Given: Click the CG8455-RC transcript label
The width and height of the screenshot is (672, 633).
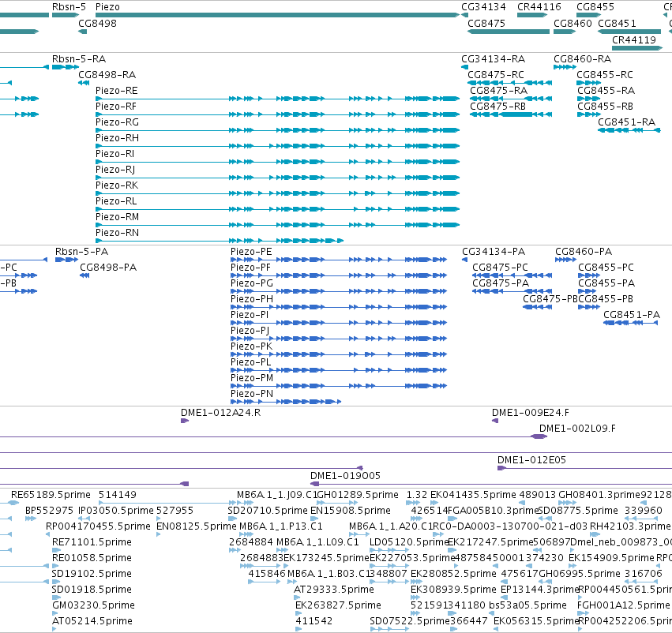Looking at the screenshot, I should pyautogui.click(x=605, y=74).
